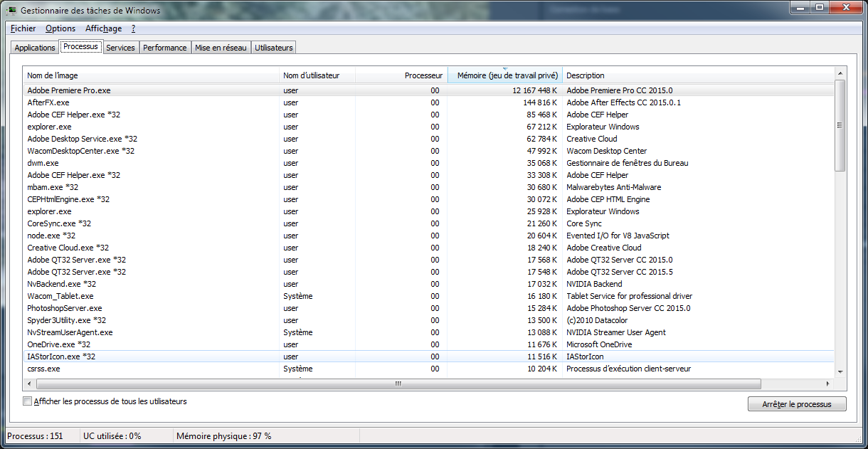Click the Adobe QT32 Server CC 2015.5 description
Viewport: 868px width, 449px height.
620,272
